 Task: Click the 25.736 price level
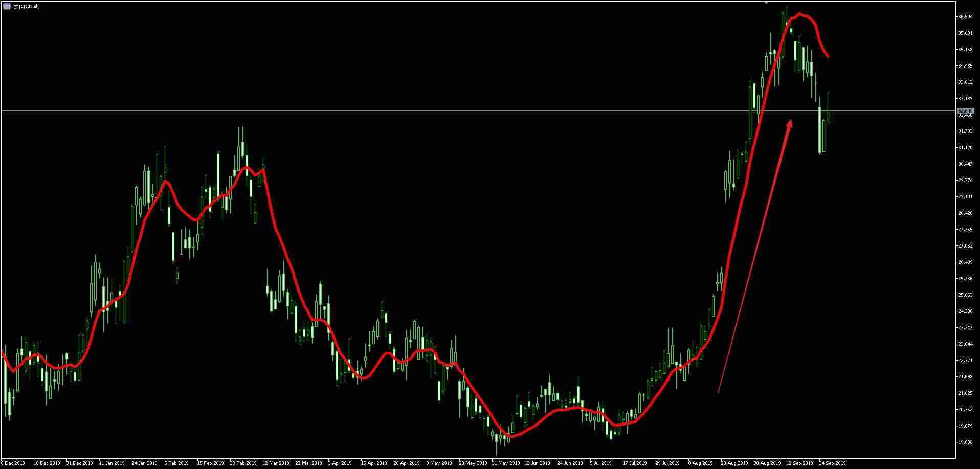pos(965,279)
